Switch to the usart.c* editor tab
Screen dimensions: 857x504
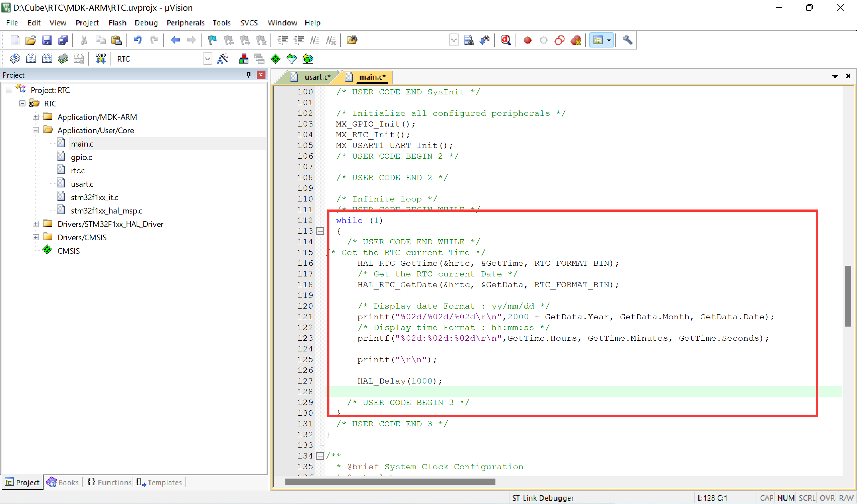(x=317, y=77)
